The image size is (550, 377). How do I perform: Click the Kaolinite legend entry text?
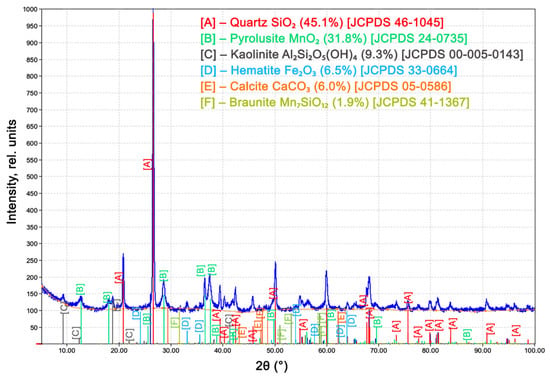[362, 55]
